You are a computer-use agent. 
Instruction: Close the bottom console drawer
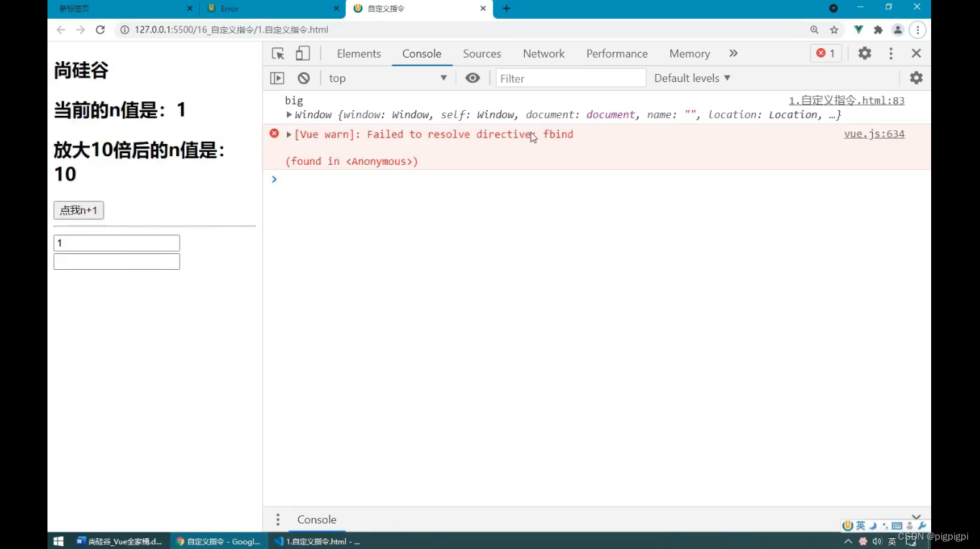[916, 516]
